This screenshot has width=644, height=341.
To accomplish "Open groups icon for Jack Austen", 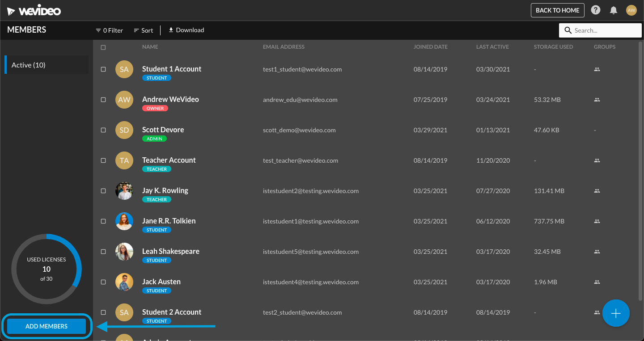I will [x=597, y=282].
